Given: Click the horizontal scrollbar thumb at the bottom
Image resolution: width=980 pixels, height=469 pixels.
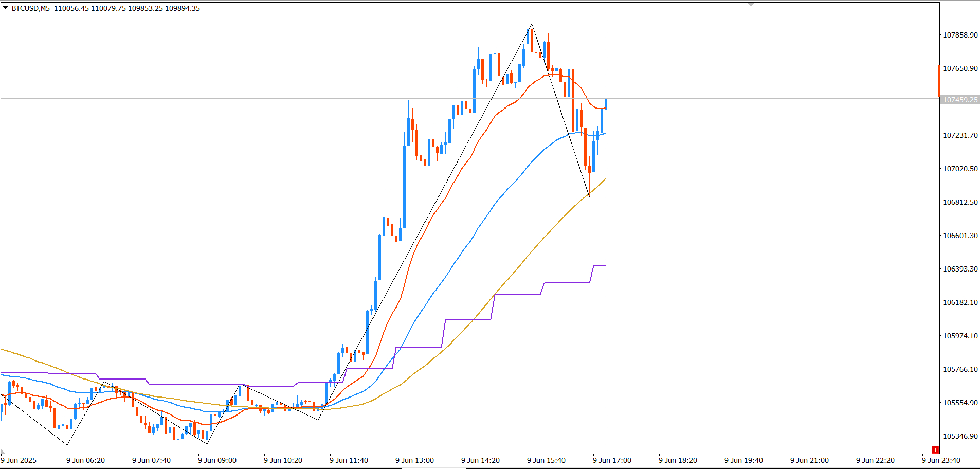Looking at the screenshot, I should pos(434,467).
